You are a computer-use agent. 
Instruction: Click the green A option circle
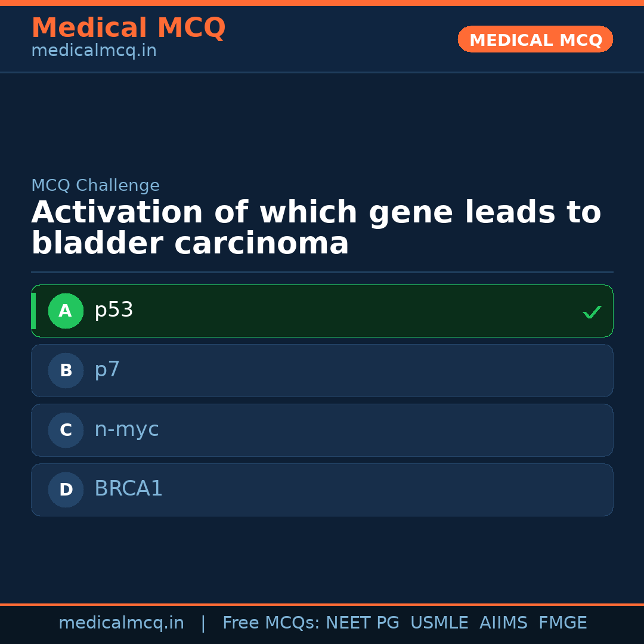tap(66, 311)
